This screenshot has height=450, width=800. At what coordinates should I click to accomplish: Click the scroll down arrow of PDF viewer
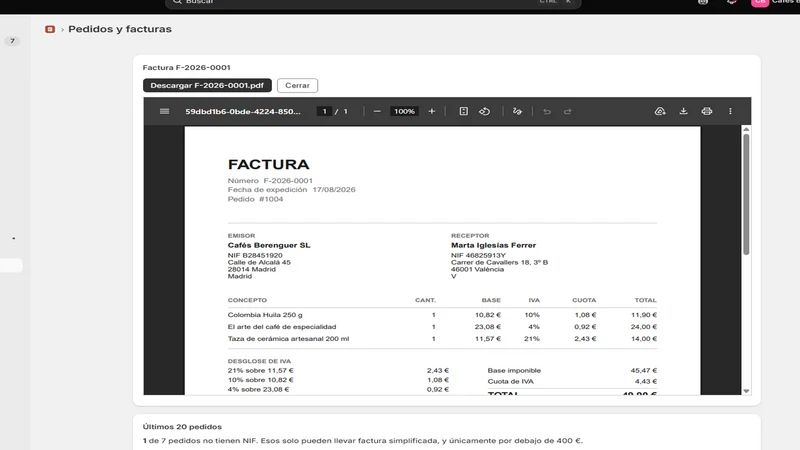(746, 391)
